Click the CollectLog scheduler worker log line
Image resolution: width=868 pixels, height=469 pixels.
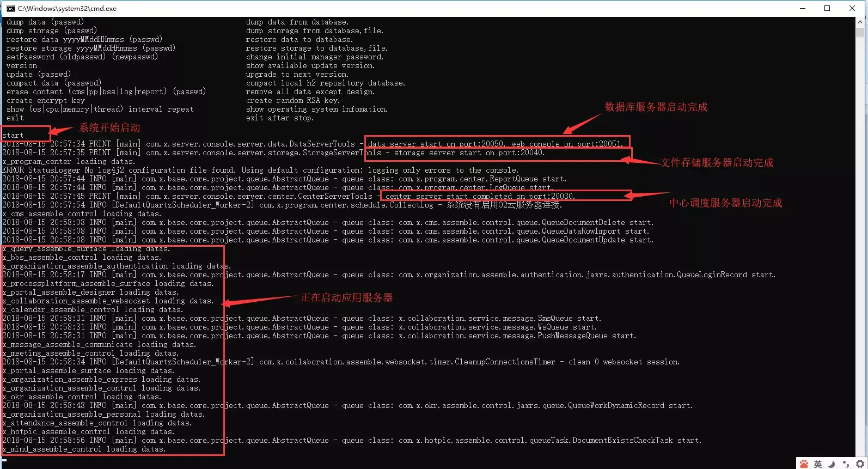[x=282, y=205]
